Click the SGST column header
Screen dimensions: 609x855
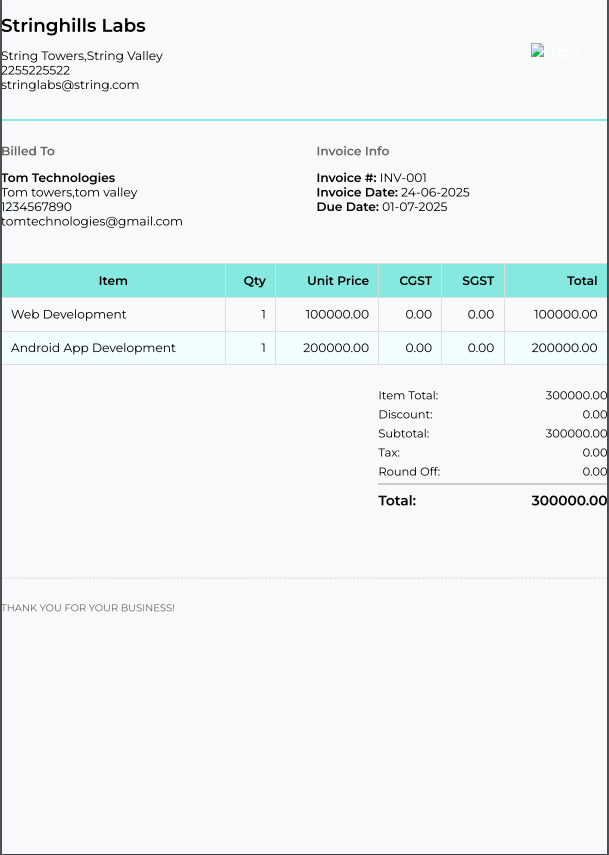pyautogui.click(x=478, y=281)
